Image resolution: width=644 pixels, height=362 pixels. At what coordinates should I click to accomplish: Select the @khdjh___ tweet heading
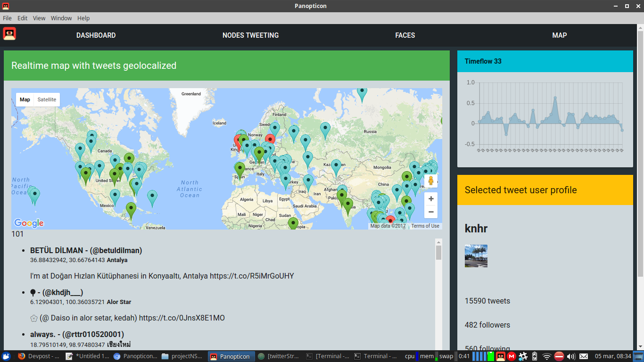pos(57,292)
